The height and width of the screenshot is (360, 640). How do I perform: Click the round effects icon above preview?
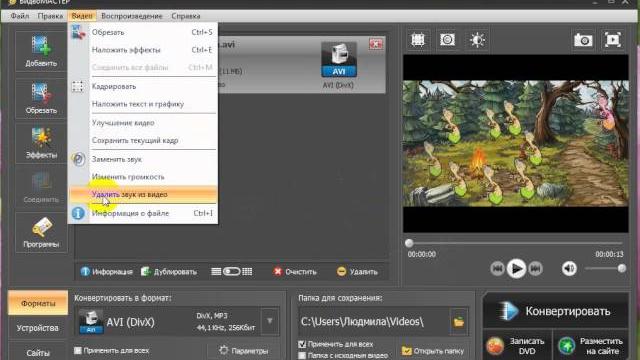point(447,40)
